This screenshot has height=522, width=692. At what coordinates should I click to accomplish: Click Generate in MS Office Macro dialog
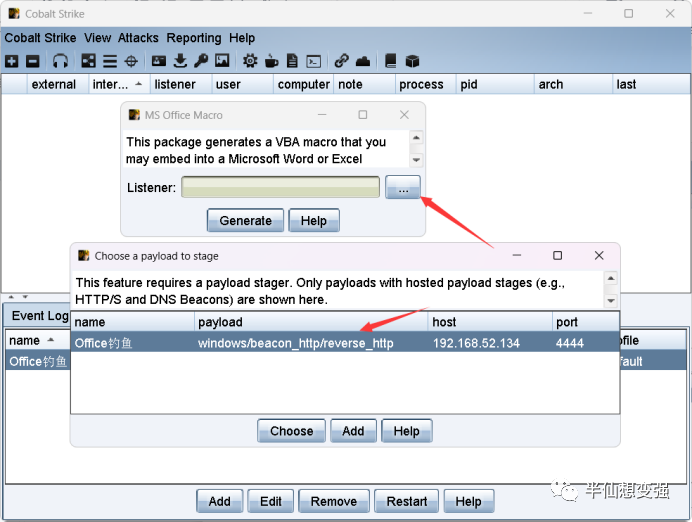[x=245, y=220]
